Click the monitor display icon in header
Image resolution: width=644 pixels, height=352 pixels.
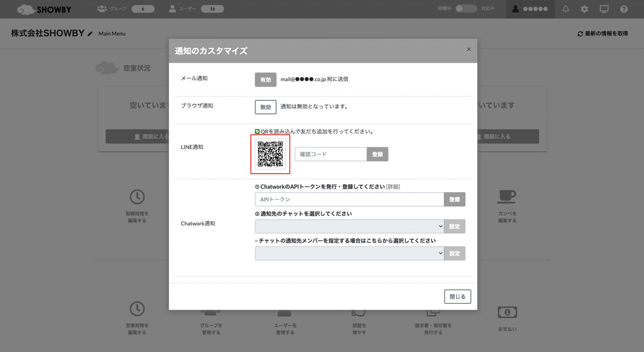coord(604,9)
